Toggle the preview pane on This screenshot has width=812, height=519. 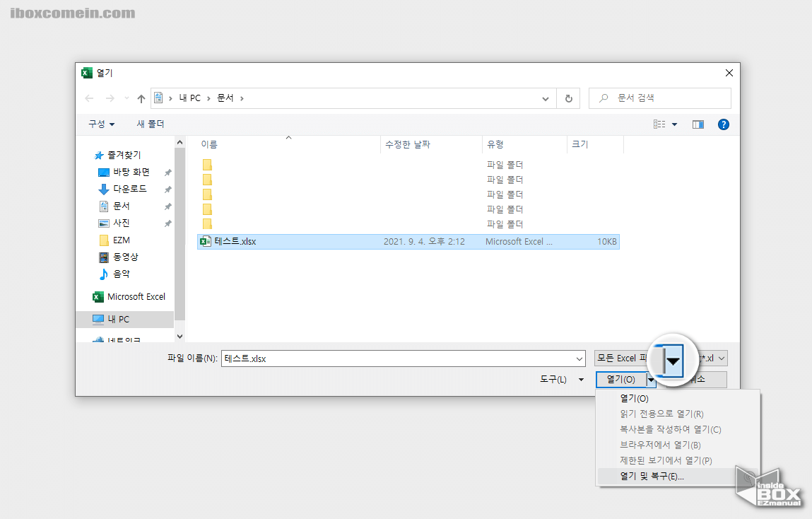pos(698,124)
